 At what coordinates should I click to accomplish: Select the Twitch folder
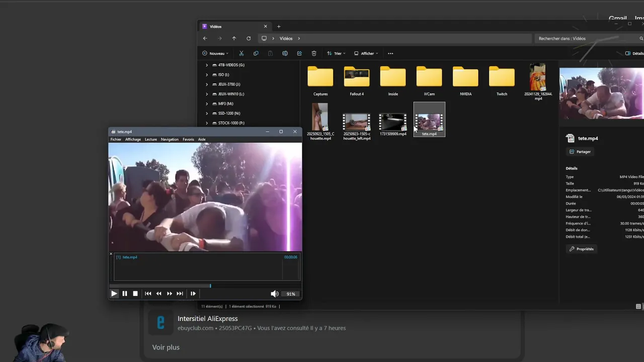502,80
